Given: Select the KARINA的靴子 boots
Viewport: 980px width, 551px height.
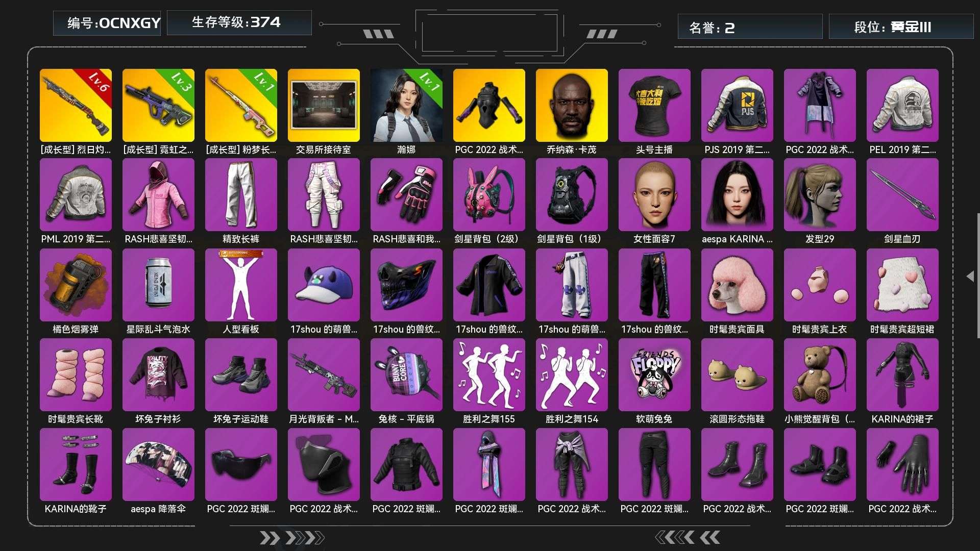Looking at the screenshot, I should (x=76, y=464).
